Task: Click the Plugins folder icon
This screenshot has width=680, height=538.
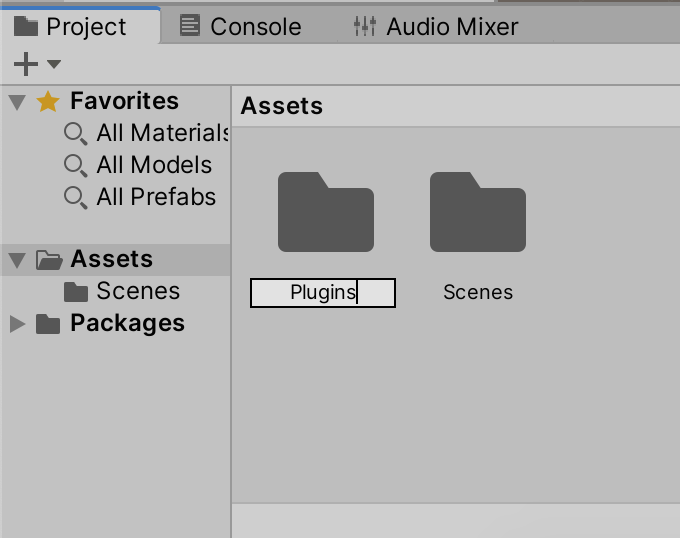Action: coord(325,213)
